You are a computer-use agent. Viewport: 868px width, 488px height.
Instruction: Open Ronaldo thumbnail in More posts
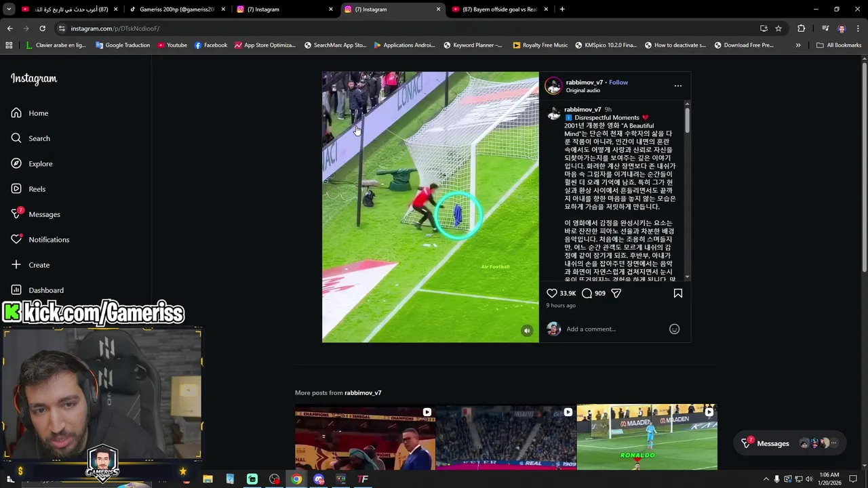[647, 437]
